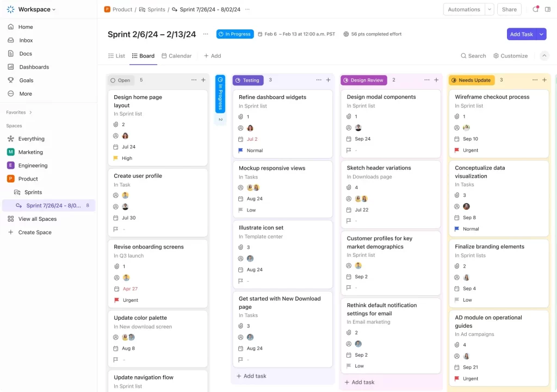
Task: Click Create Space
Action: tap(35, 232)
